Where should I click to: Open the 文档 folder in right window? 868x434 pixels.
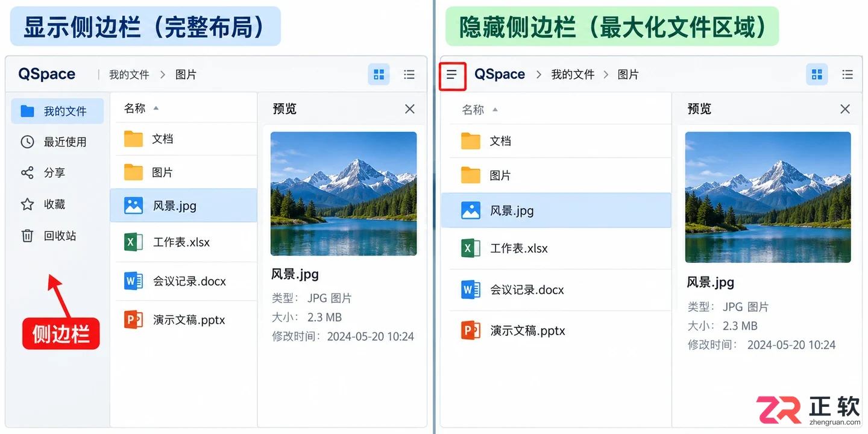pyautogui.click(x=556, y=141)
